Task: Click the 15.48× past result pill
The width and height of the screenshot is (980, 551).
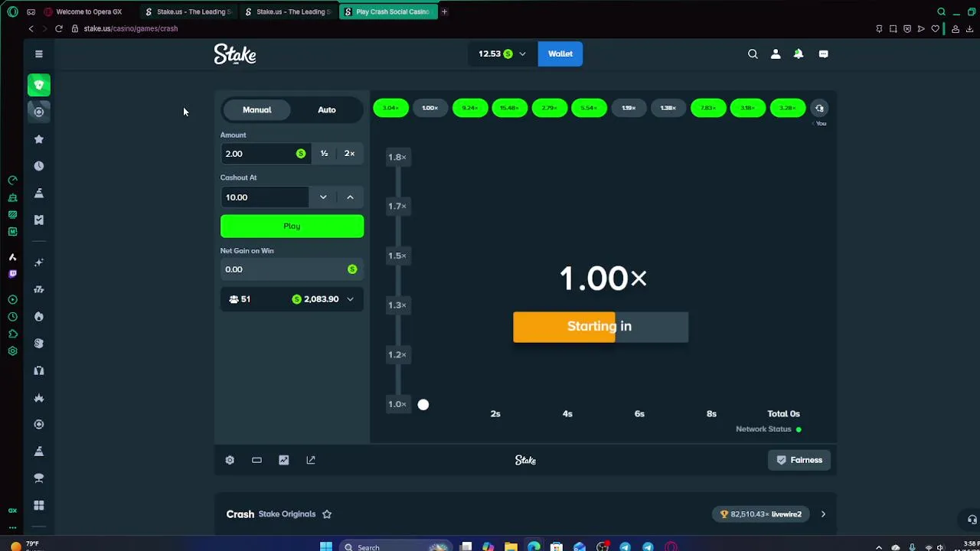Action: pyautogui.click(x=510, y=108)
